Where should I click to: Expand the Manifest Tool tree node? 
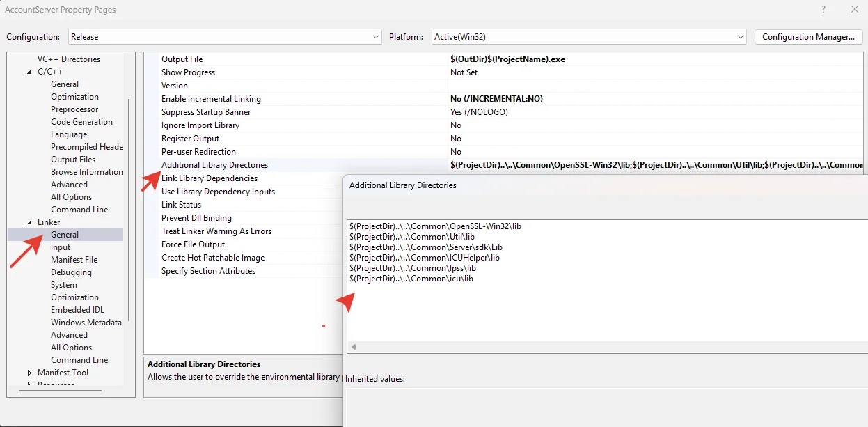[x=29, y=373]
